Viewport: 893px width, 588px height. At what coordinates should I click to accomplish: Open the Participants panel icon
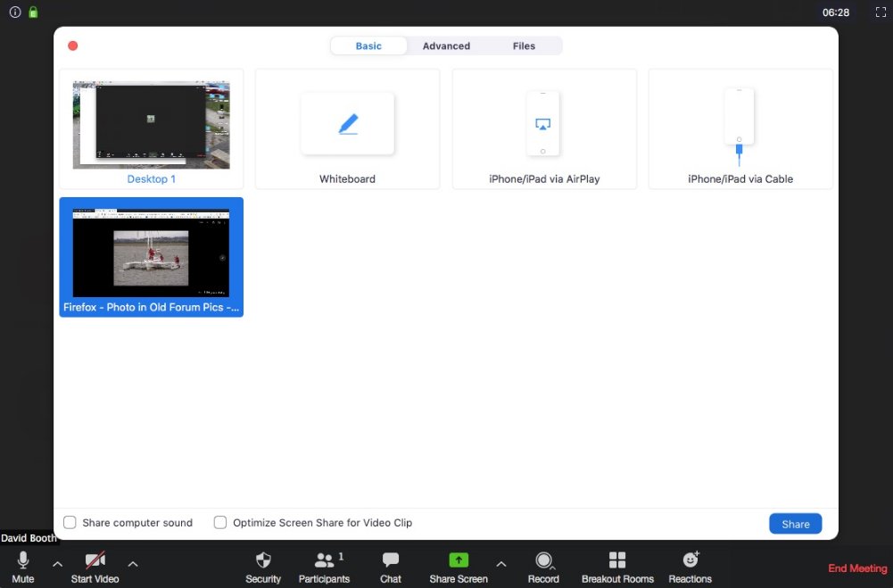(324, 560)
